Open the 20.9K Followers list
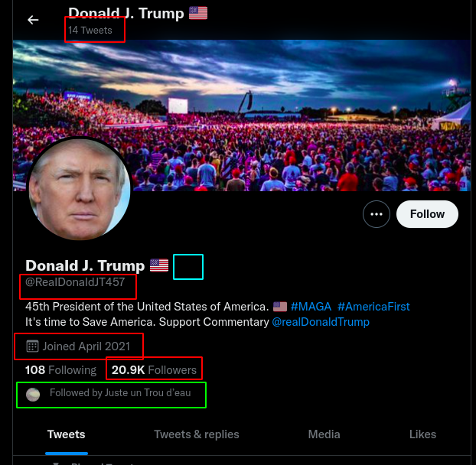Viewport: 476px width, 465px height. coord(154,370)
